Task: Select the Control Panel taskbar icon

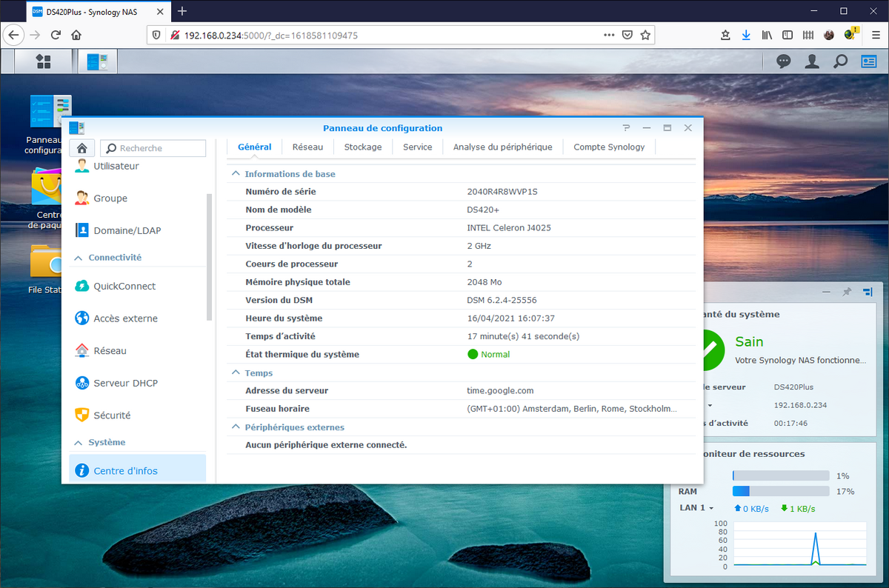Action: click(x=97, y=61)
